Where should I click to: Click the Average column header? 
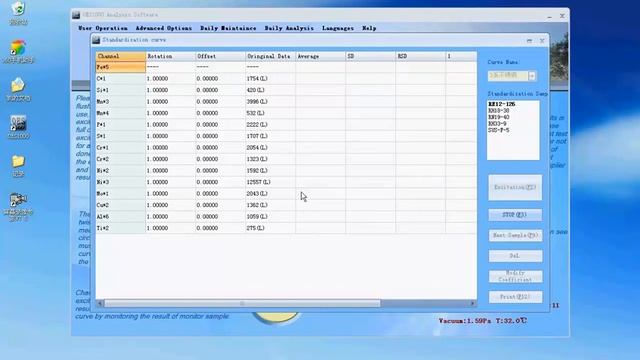click(x=320, y=56)
